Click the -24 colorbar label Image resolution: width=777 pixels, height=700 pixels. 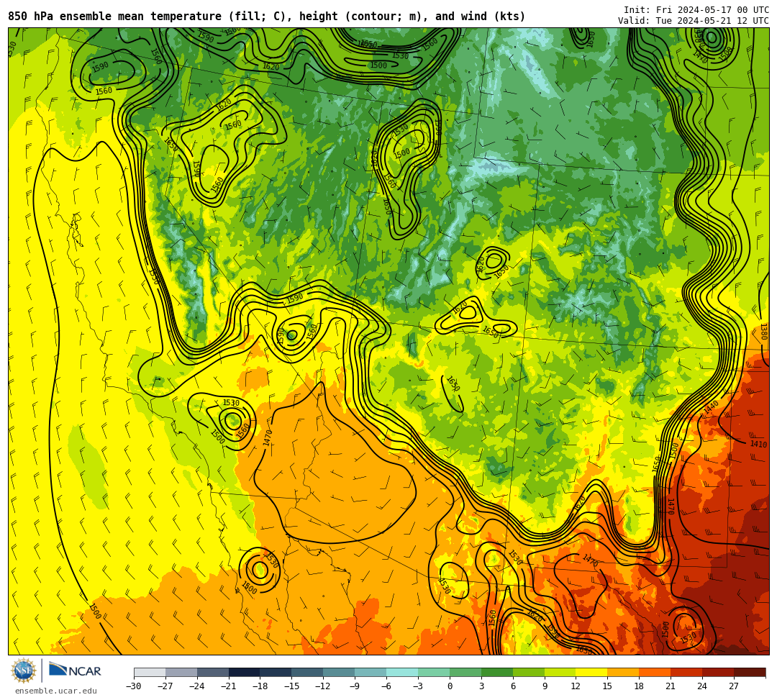[197, 686]
